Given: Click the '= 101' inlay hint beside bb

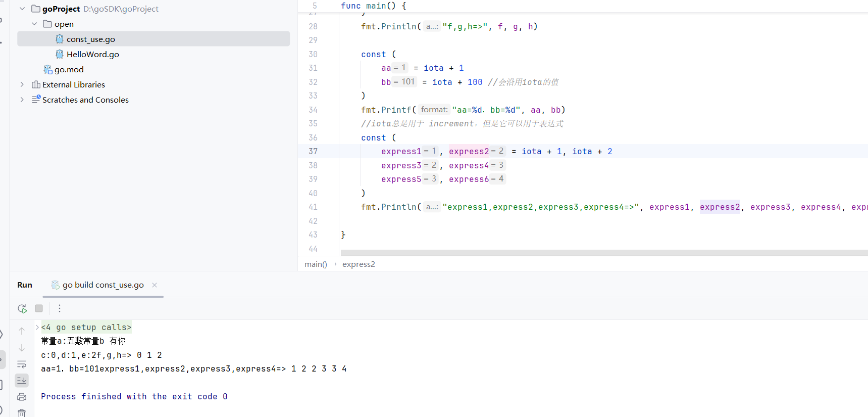Looking at the screenshot, I should click(x=404, y=82).
